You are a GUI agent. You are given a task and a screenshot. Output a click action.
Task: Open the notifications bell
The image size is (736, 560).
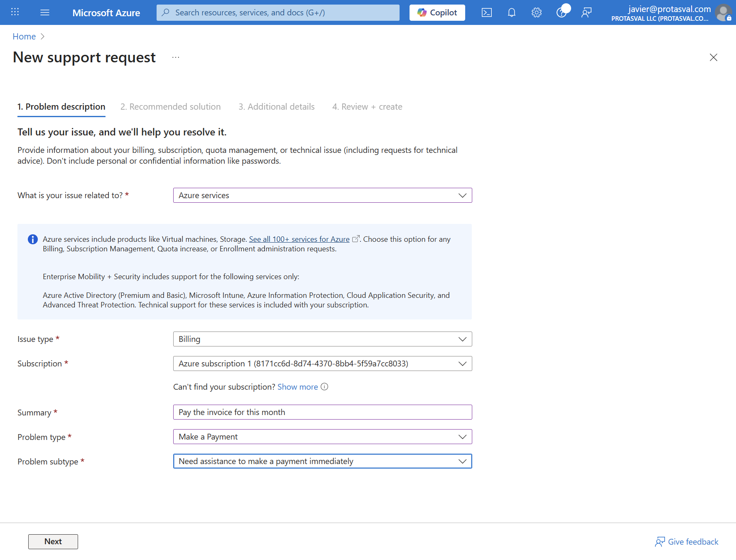click(x=512, y=12)
